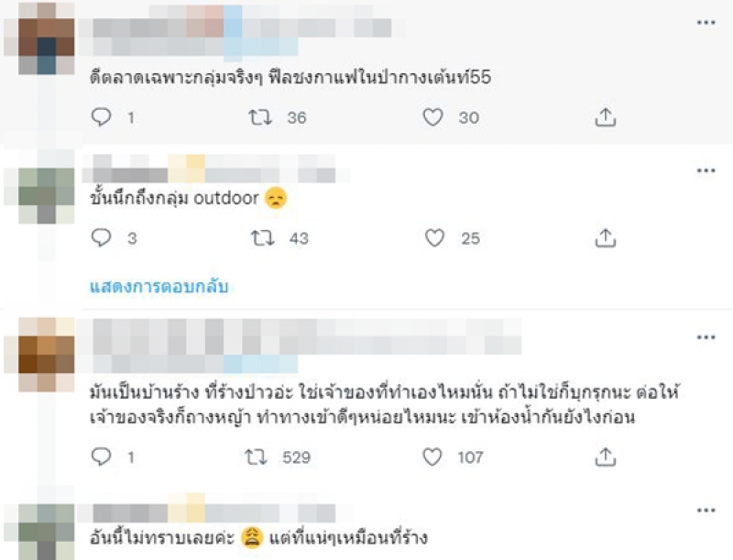The image size is (733, 560).
Task: Open more options for the last reply
Action: click(706, 511)
